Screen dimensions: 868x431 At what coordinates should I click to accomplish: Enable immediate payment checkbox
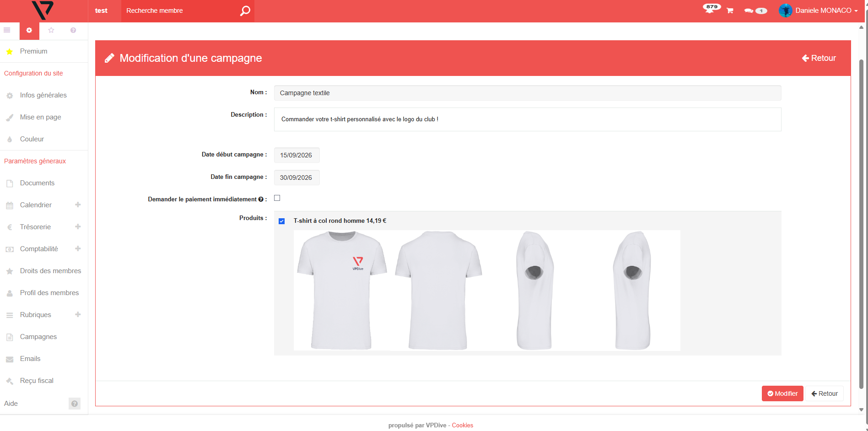tap(277, 198)
